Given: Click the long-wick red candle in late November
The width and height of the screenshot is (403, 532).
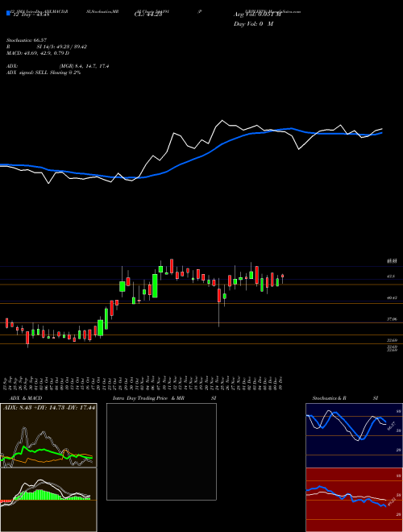Looking at the screenshot, I should 219,296.
